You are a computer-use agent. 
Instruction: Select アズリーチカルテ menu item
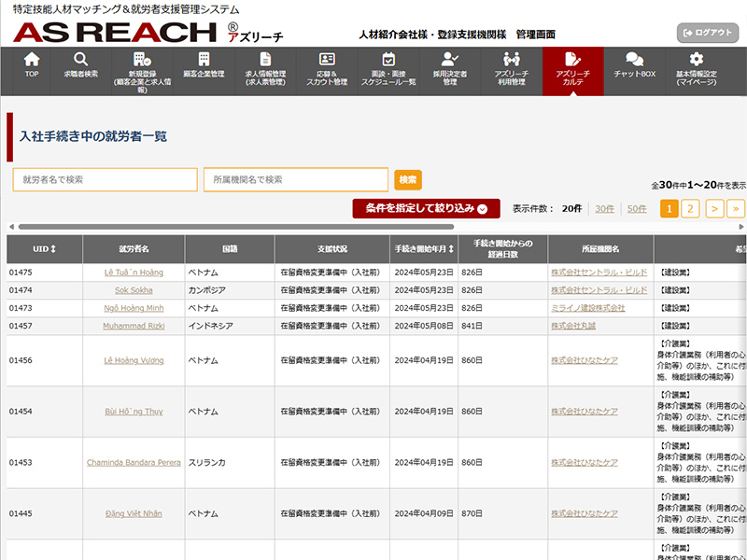point(572,71)
